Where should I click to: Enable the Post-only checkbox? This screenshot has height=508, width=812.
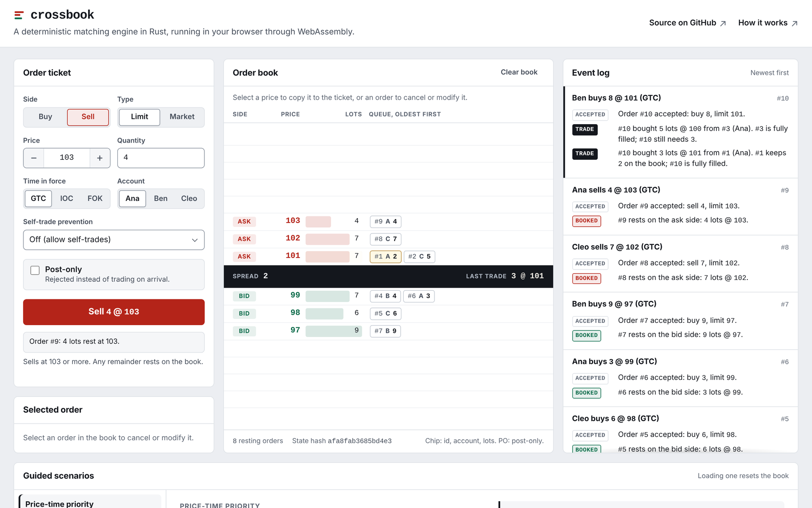point(35,270)
